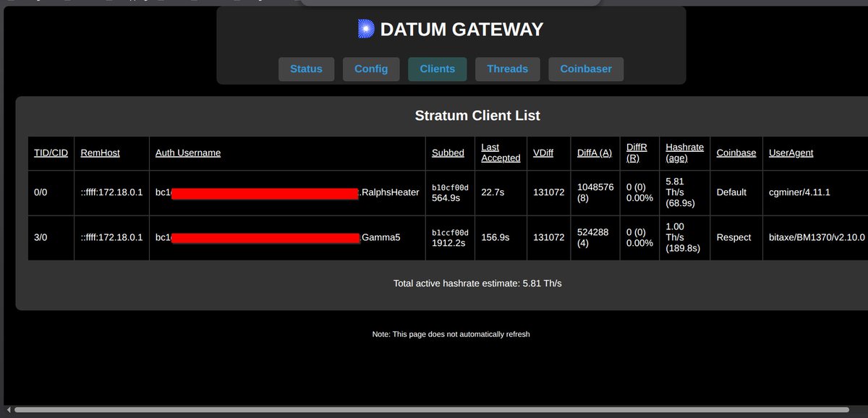868x418 pixels.
Task: Select TID/CID cell 0/0
Action: 41,192
